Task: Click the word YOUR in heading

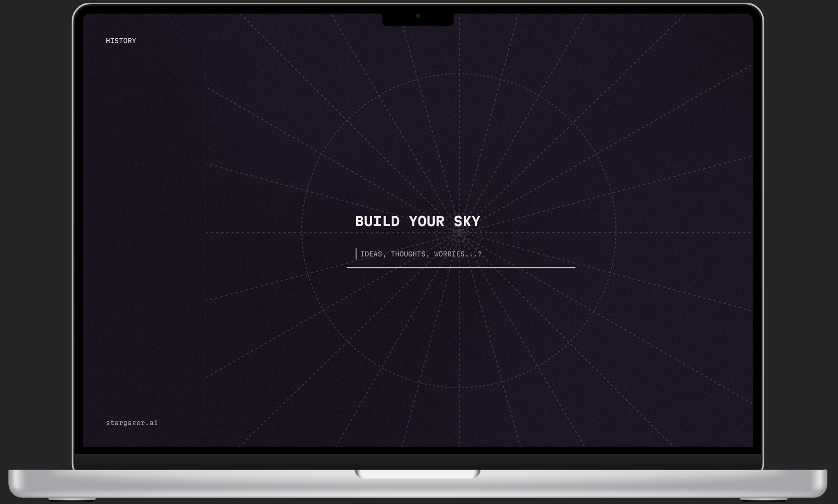Action: (426, 221)
